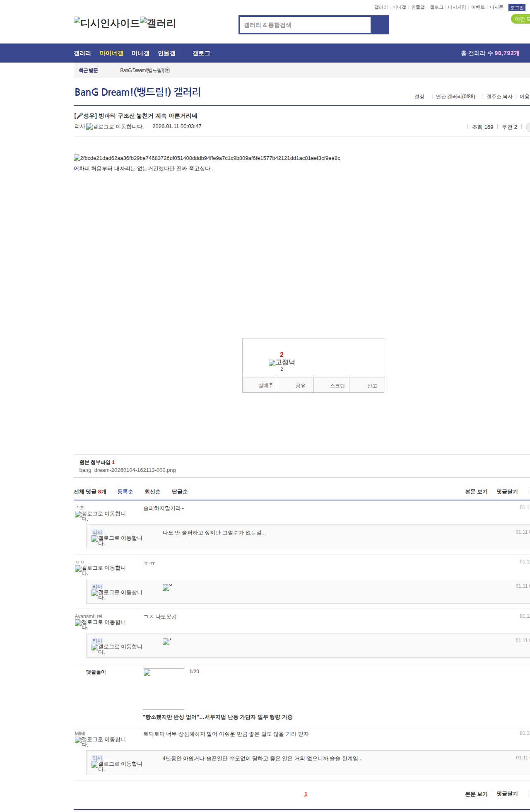Click the 고정닉 icon in recommend box
Image resolution: width=530 pixels, height=812 pixels.
(282, 362)
